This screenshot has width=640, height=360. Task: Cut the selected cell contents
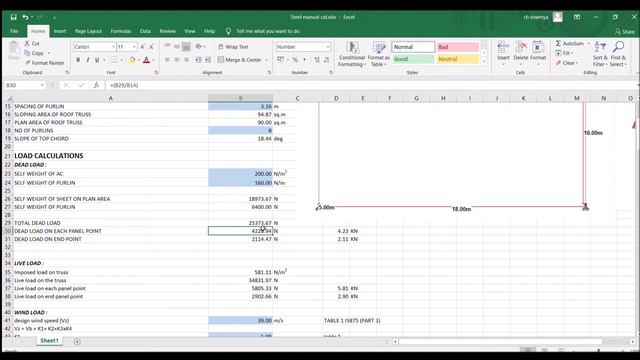click(32, 43)
